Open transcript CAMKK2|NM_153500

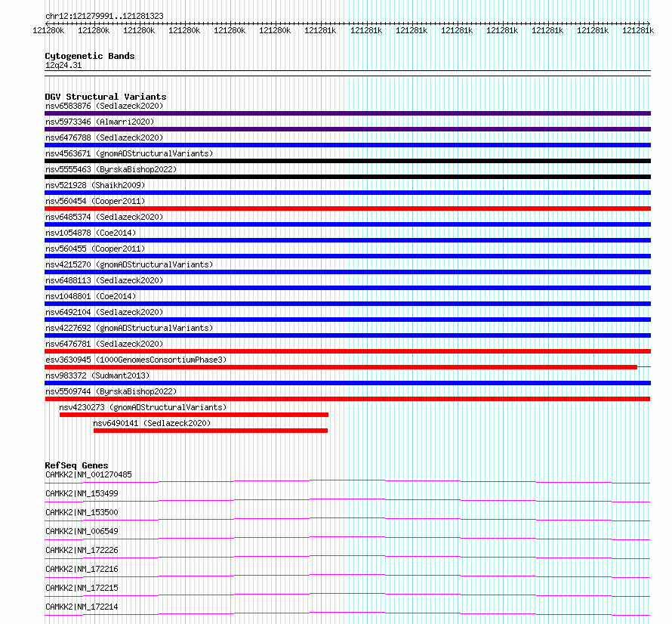pyautogui.click(x=82, y=512)
